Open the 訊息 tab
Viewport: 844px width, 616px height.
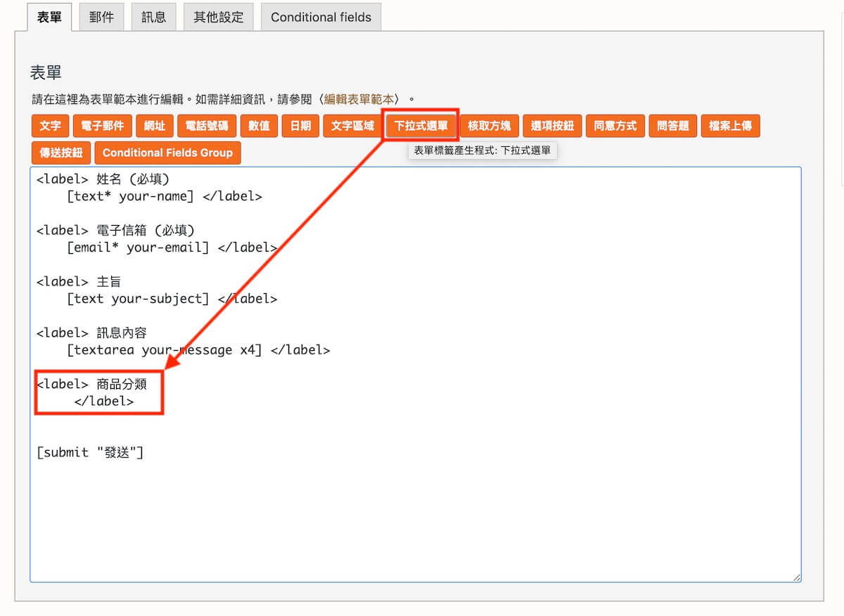click(x=153, y=18)
